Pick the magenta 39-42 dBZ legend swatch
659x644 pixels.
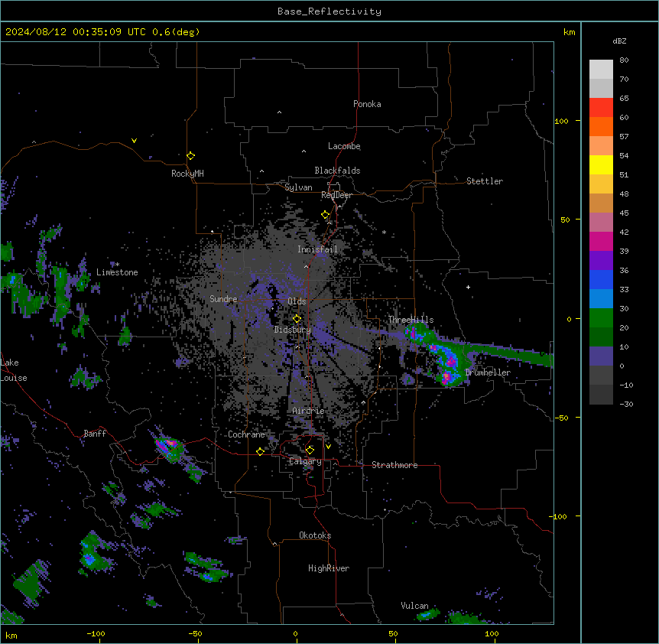[x=601, y=241]
